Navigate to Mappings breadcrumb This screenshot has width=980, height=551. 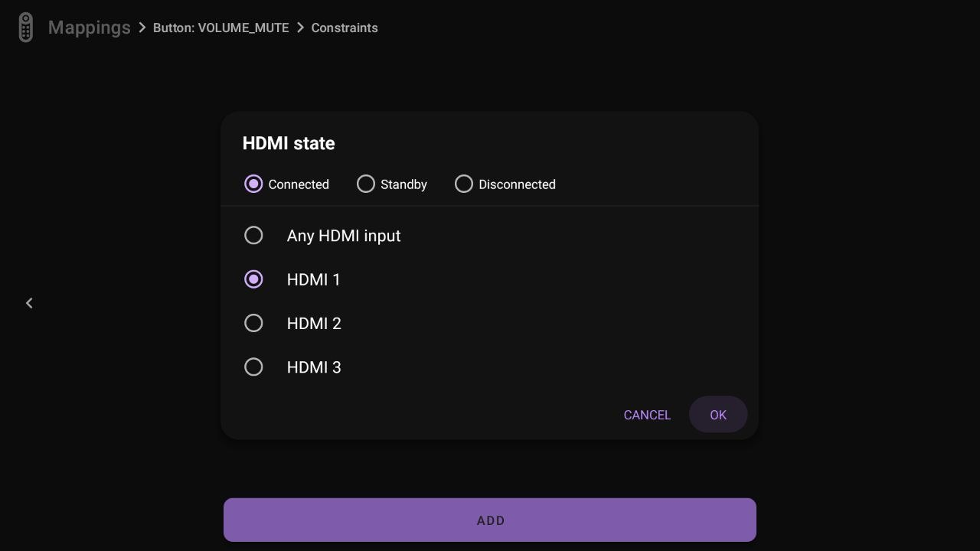[89, 28]
